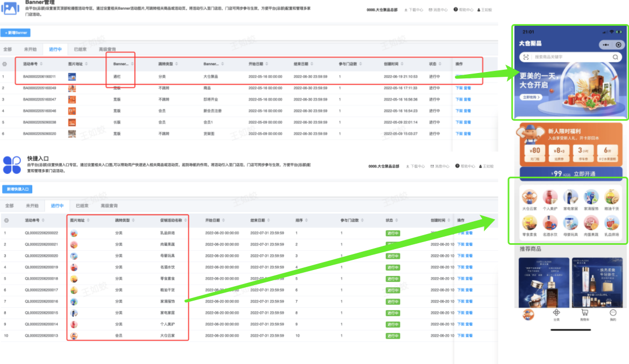Open mini-program more options (three dots) capsule
This screenshot has width=629, height=364.
click(x=606, y=45)
